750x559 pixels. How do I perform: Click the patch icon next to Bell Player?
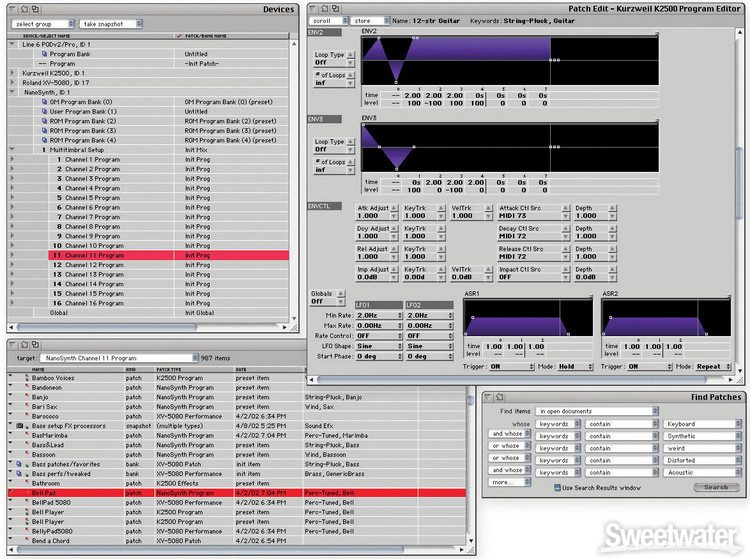point(28,512)
